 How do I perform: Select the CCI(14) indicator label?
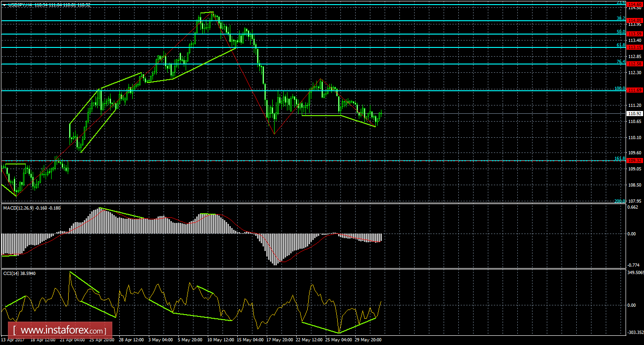[x=18, y=273]
